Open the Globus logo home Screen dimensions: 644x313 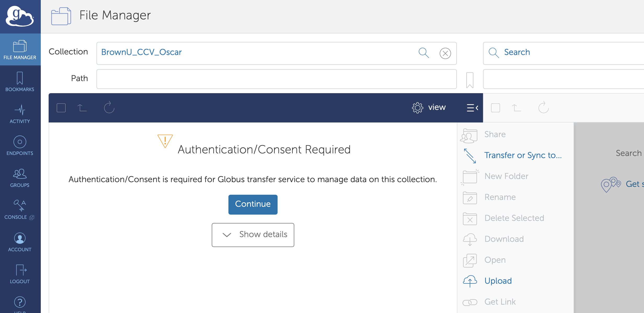[20, 16]
